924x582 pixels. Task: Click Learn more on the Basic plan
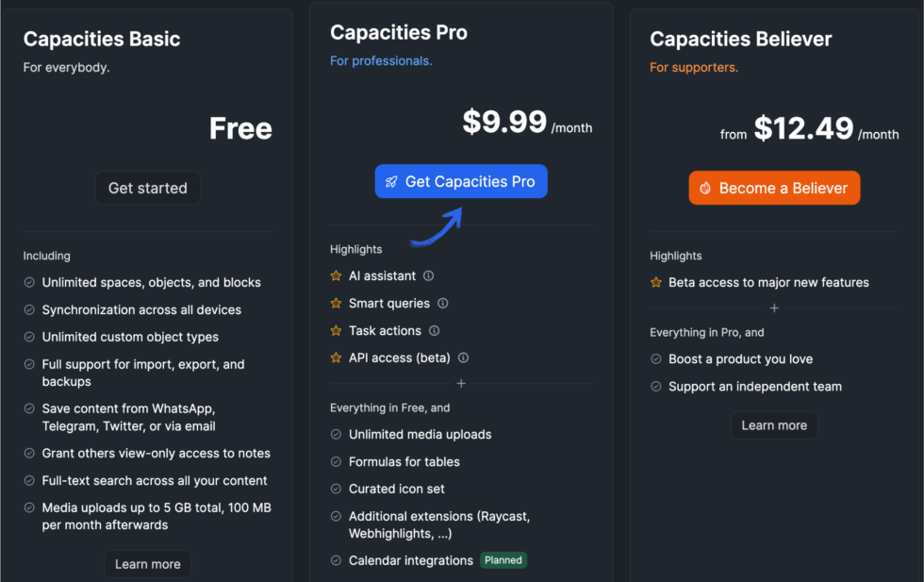(x=147, y=563)
